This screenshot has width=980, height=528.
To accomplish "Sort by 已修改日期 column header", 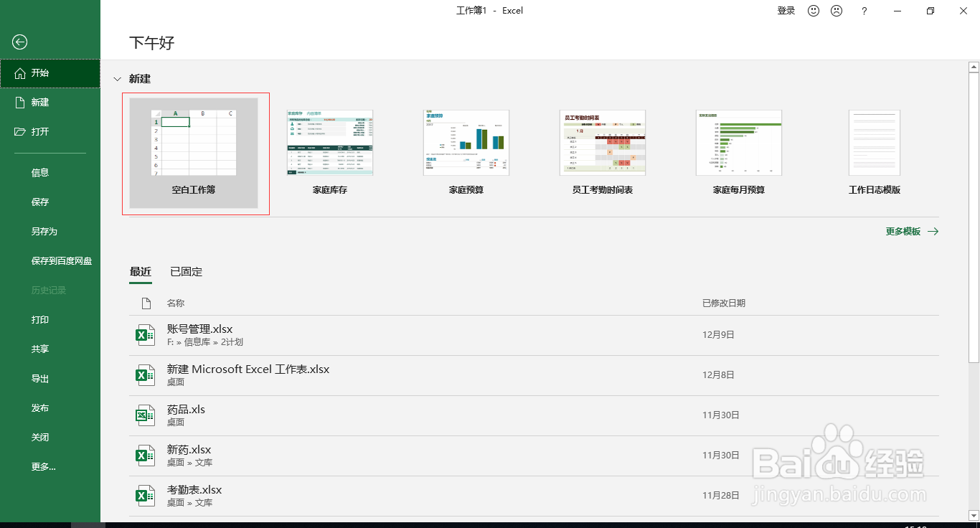I will [724, 303].
